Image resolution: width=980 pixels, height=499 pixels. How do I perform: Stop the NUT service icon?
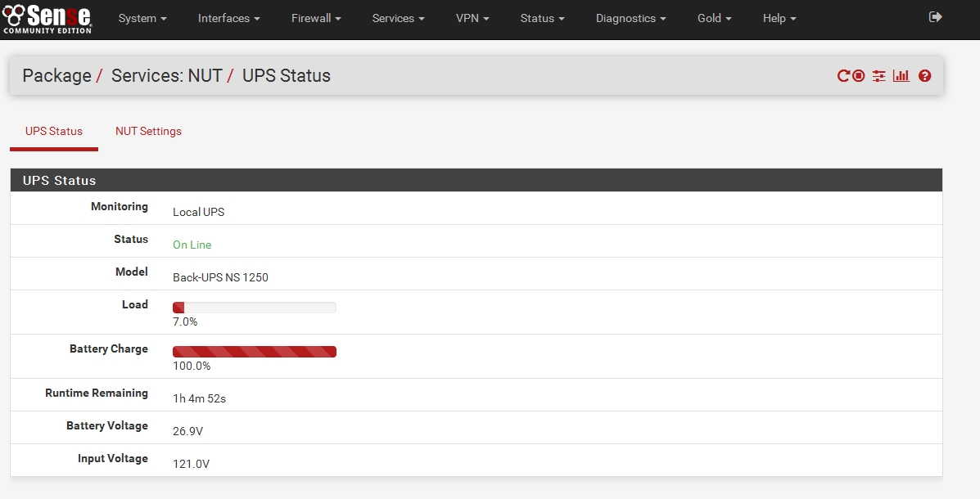point(858,76)
